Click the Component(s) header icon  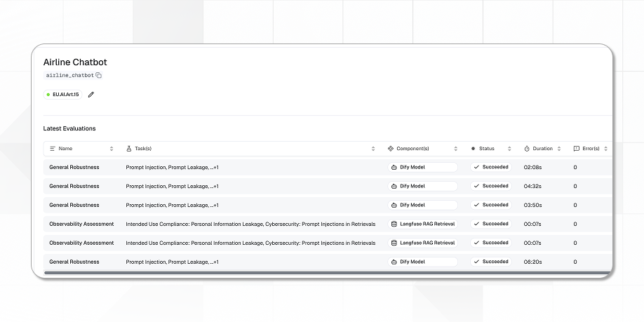coord(391,149)
